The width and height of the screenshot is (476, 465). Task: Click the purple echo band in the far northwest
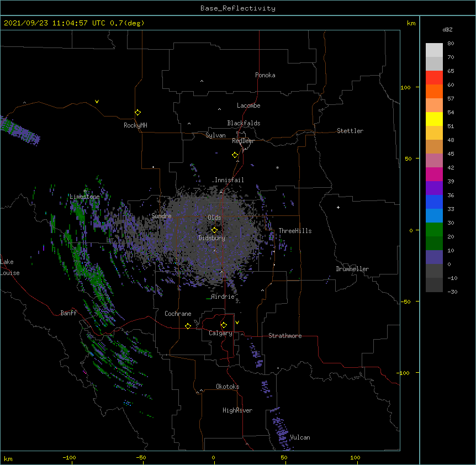click(x=19, y=130)
